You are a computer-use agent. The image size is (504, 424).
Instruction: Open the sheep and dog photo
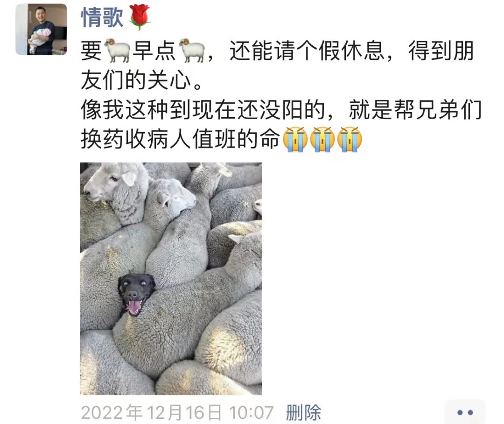(171, 279)
